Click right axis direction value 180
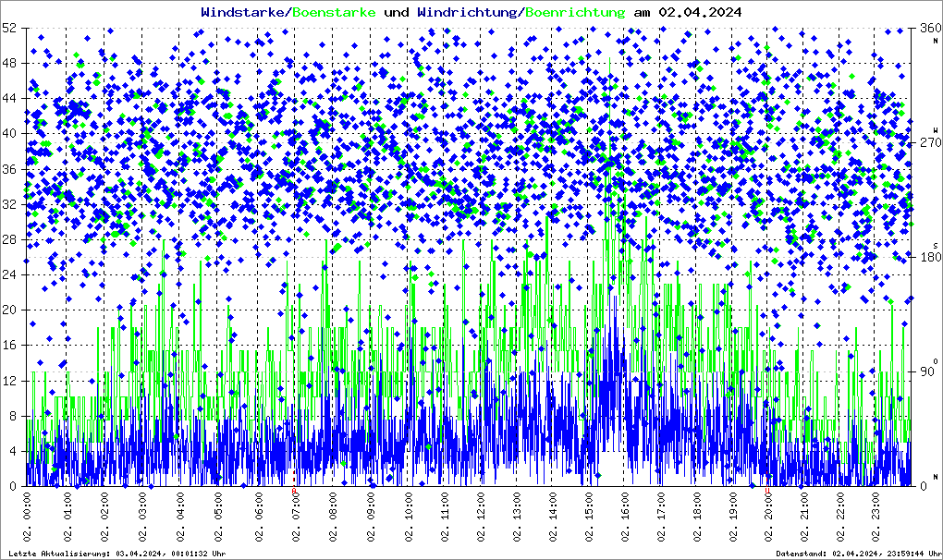 pos(931,257)
